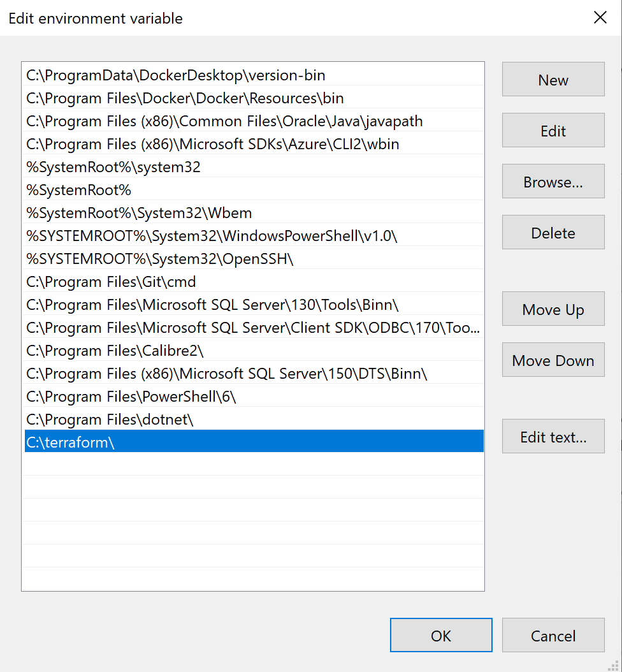Delete the selected path entry
The image size is (622, 672).
(x=553, y=232)
